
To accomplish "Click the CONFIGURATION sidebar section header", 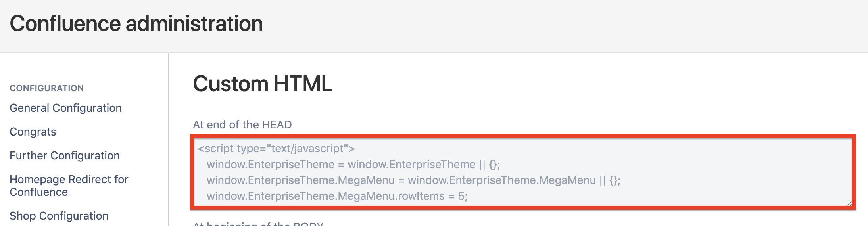I will [x=47, y=88].
